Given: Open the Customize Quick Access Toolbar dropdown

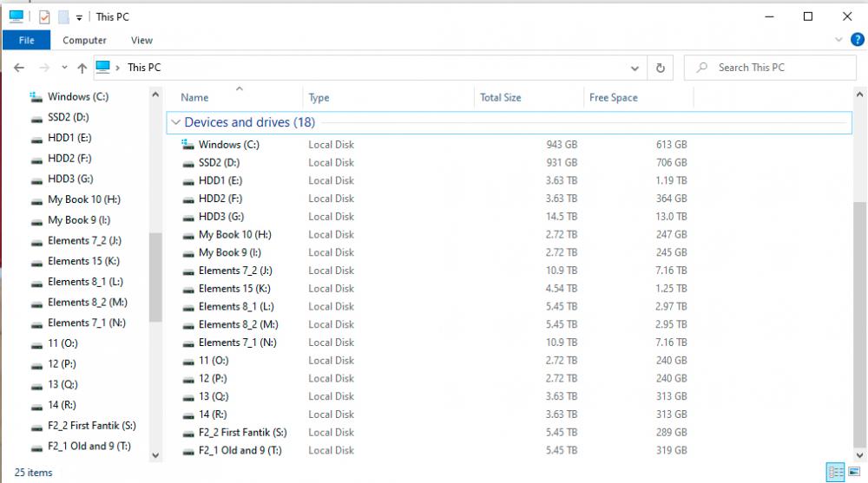Looking at the screenshot, I should click(x=79, y=17).
